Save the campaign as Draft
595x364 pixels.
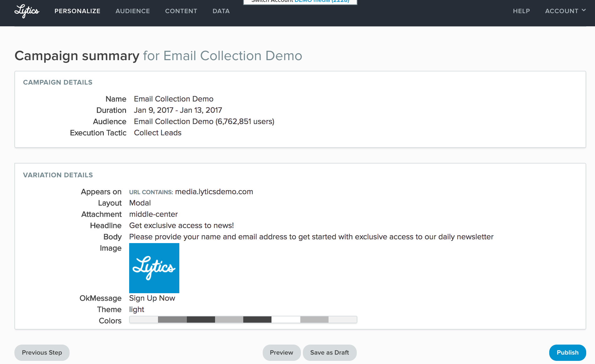(329, 353)
